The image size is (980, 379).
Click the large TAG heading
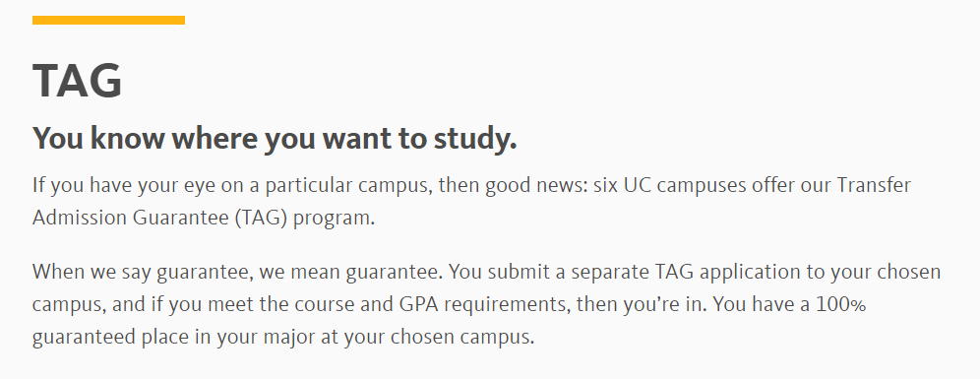tap(77, 81)
